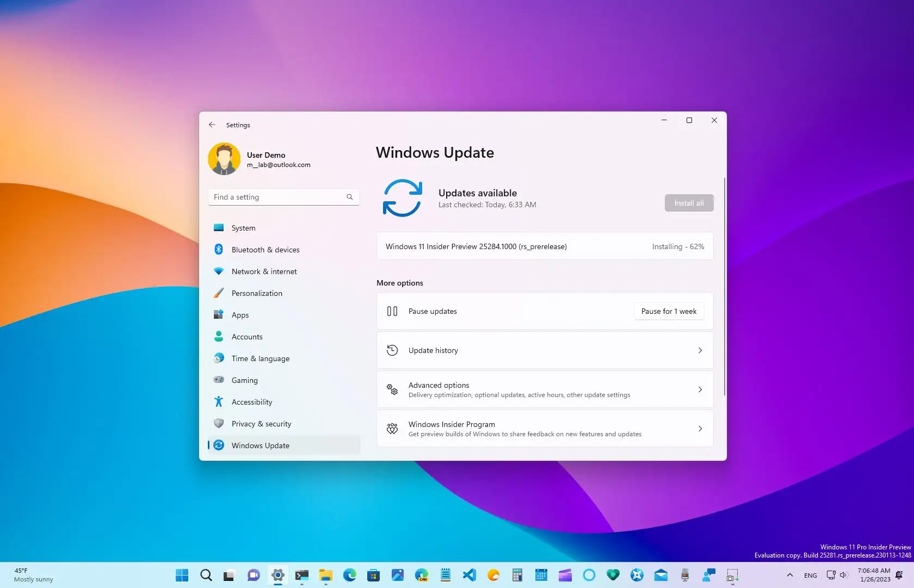Choose Personalization from the sidebar
The height and width of the screenshot is (588, 914).
click(283, 293)
